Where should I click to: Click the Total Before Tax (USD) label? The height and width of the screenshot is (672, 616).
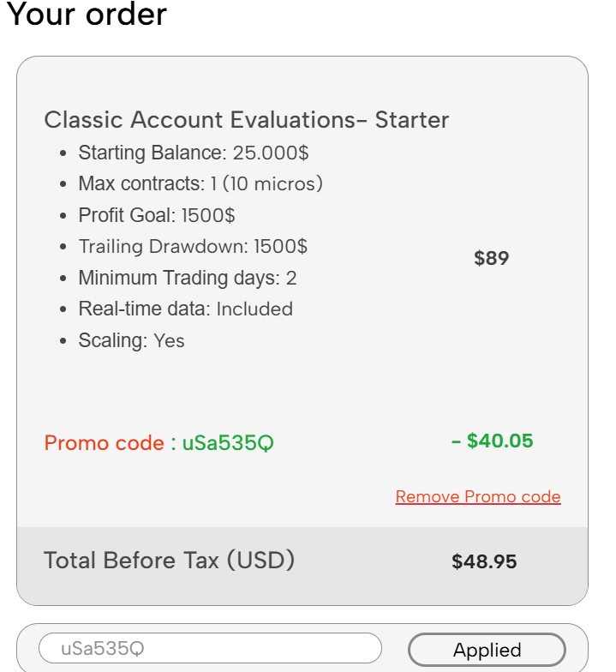click(x=169, y=561)
